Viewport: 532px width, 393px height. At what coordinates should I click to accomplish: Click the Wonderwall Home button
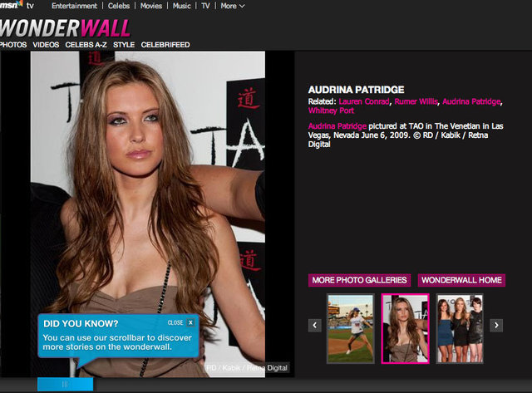461,280
